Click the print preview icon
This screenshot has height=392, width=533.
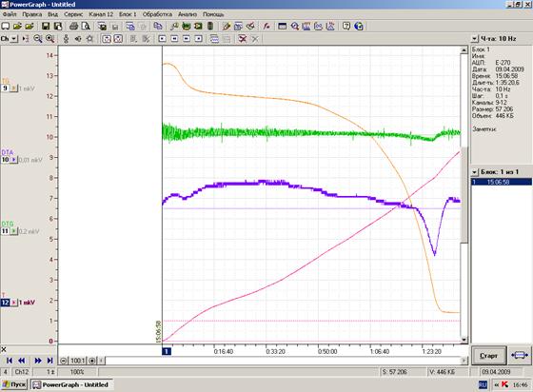pos(86,26)
